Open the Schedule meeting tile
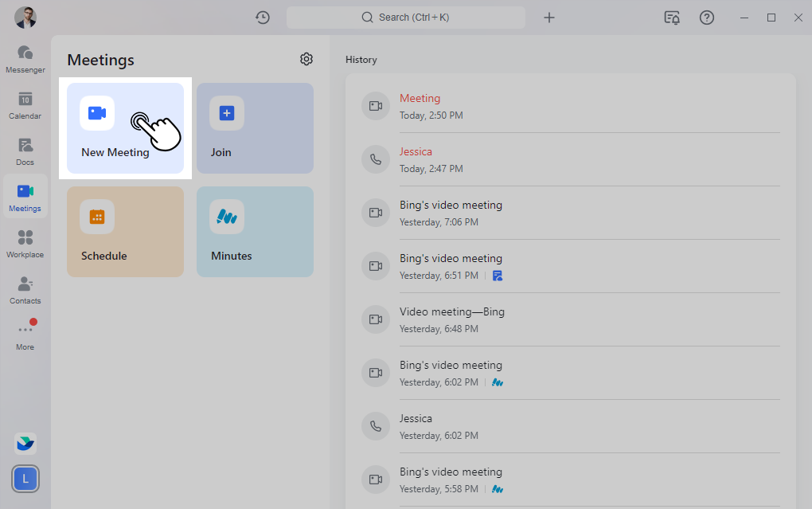 (x=125, y=232)
